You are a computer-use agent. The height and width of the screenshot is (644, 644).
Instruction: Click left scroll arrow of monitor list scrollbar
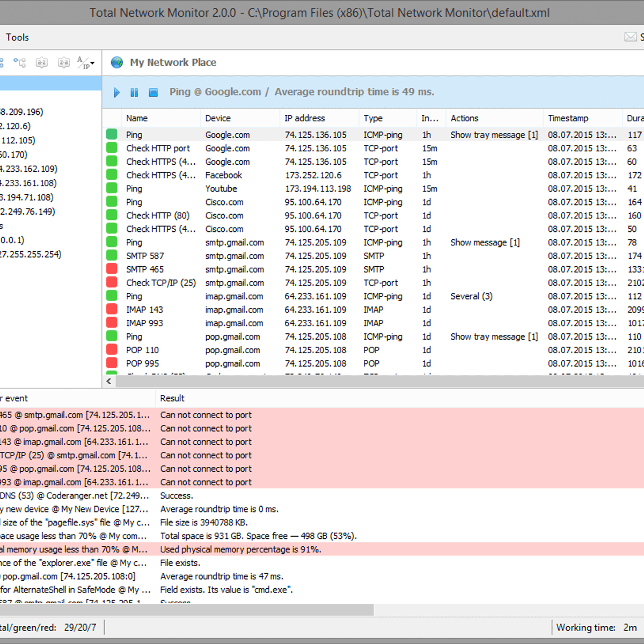click(109, 381)
